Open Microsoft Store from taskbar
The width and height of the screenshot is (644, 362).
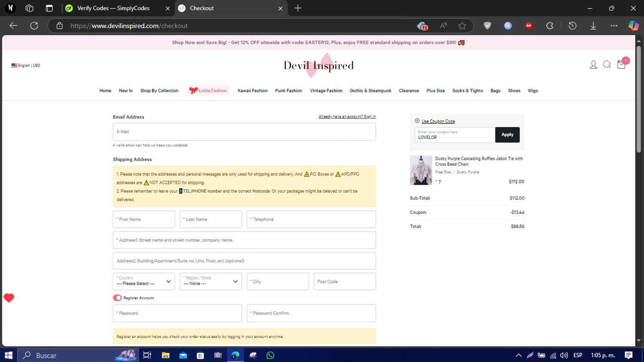point(200,355)
